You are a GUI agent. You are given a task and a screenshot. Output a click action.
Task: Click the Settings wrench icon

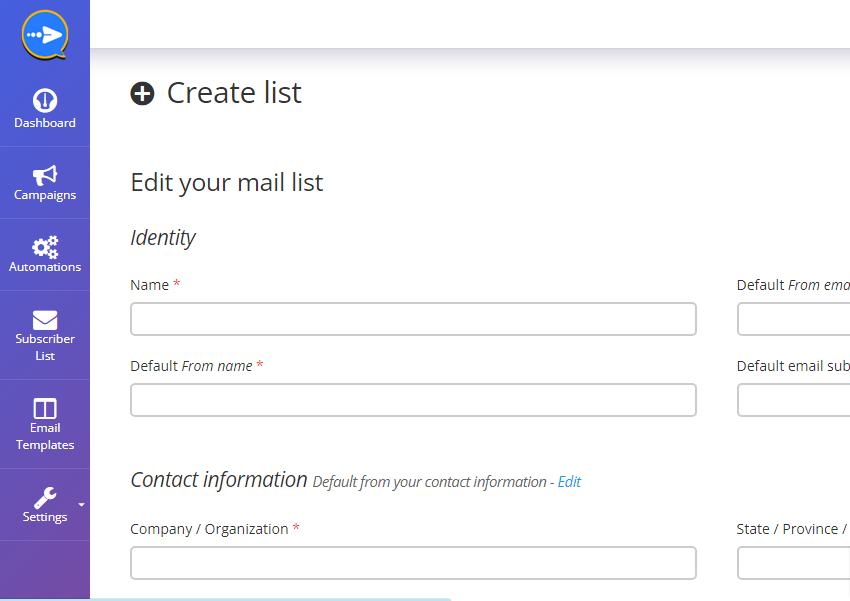coord(45,497)
